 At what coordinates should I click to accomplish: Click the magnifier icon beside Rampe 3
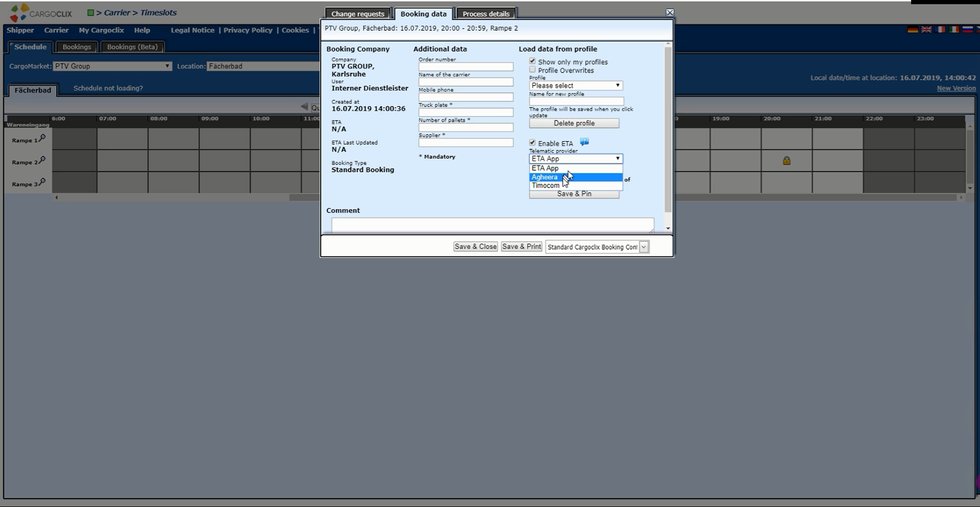[x=42, y=182]
